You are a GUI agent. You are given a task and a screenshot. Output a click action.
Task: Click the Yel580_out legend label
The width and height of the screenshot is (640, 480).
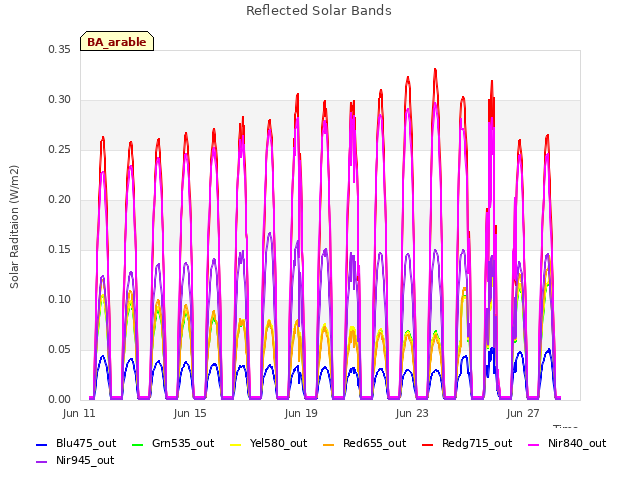278,443
